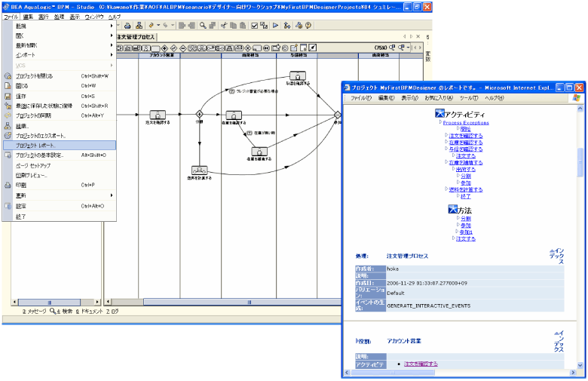The height and width of the screenshot is (381, 588).
Task: Click the join gateway diamond at right edge
Action: [338, 115]
